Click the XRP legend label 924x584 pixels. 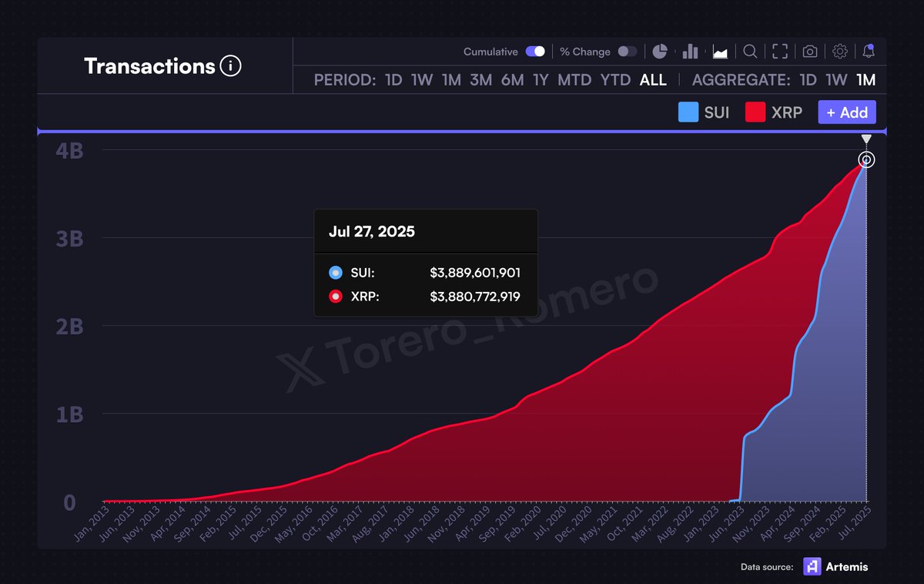[x=787, y=112]
